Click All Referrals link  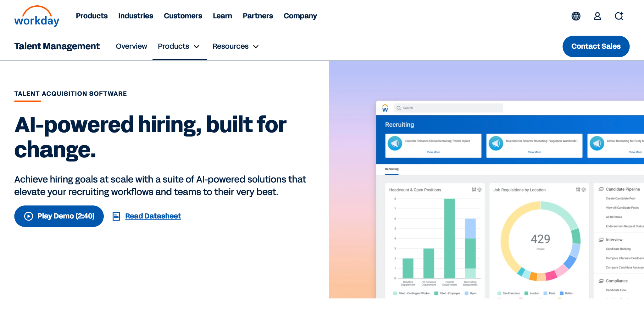click(x=614, y=217)
